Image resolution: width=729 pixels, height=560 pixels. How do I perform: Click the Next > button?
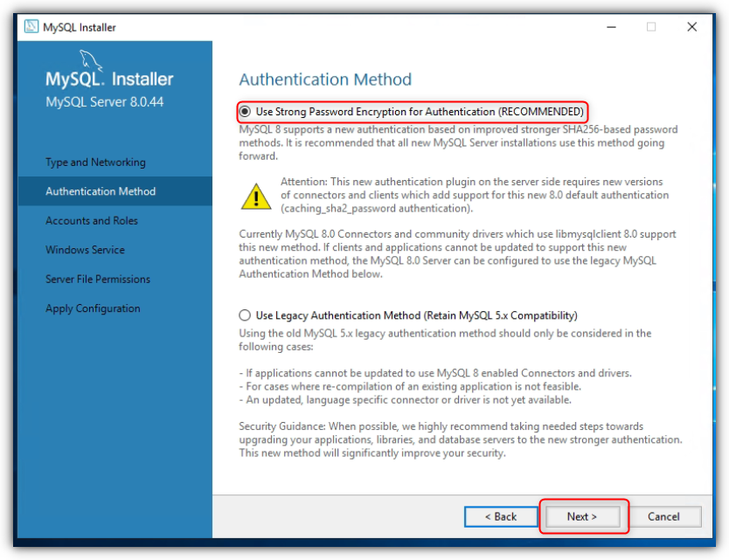pos(582,516)
